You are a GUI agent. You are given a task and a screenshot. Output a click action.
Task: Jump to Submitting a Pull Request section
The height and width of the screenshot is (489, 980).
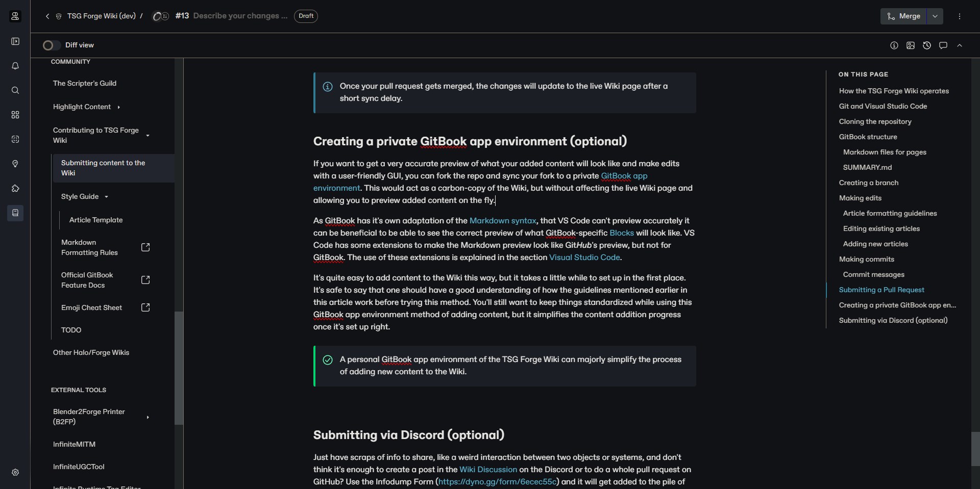(881, 290)
